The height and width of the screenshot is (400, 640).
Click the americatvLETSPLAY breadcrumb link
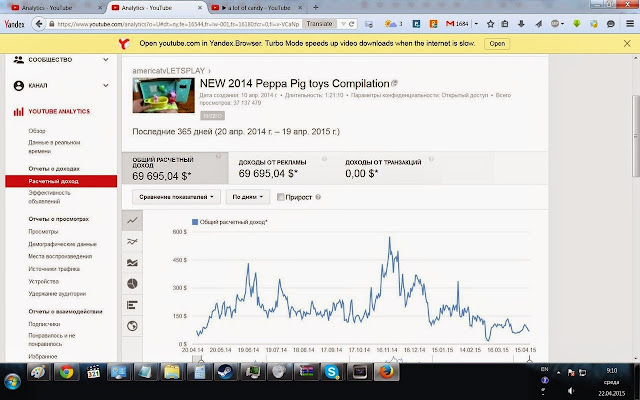169,71
